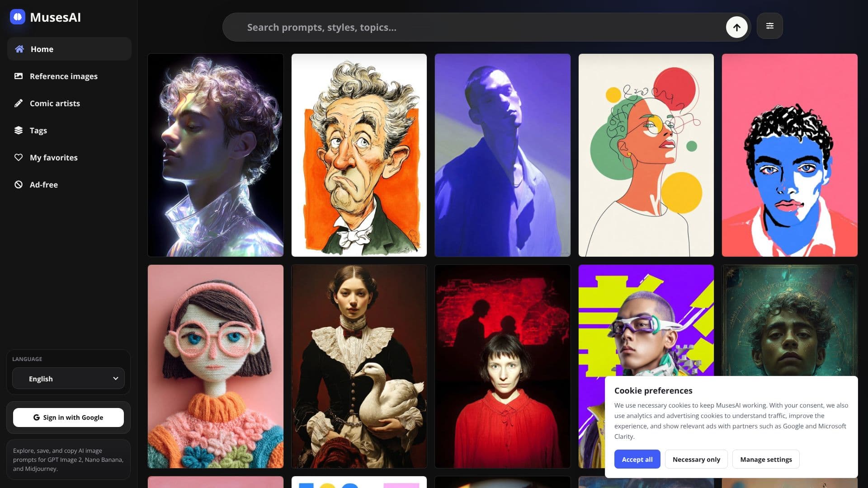Click the Comic artists pencil icon
868x488 pixels.
coord(19,103)
